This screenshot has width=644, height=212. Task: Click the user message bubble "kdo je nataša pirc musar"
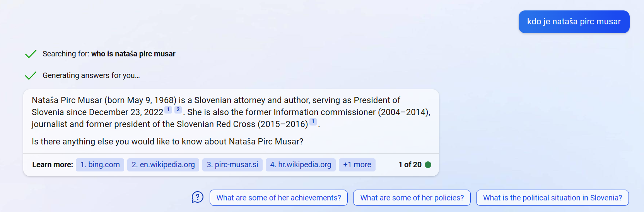click(x=574, y=22)
